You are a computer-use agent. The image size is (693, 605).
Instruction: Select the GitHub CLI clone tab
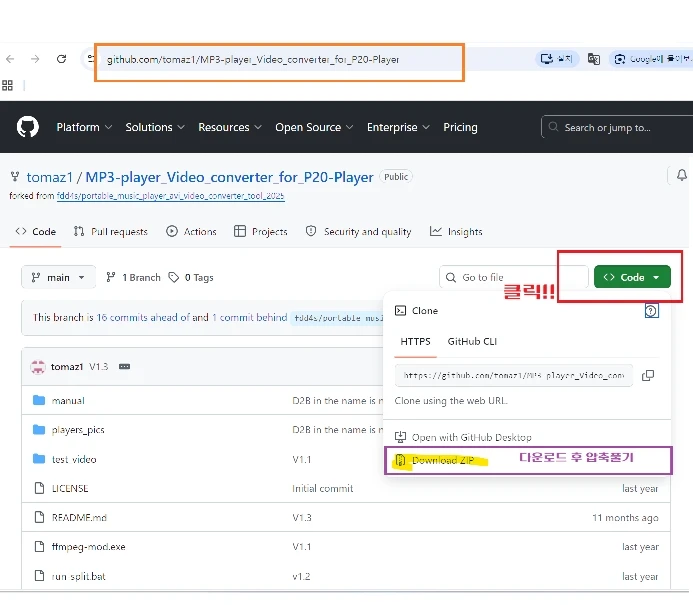[472, 342]
